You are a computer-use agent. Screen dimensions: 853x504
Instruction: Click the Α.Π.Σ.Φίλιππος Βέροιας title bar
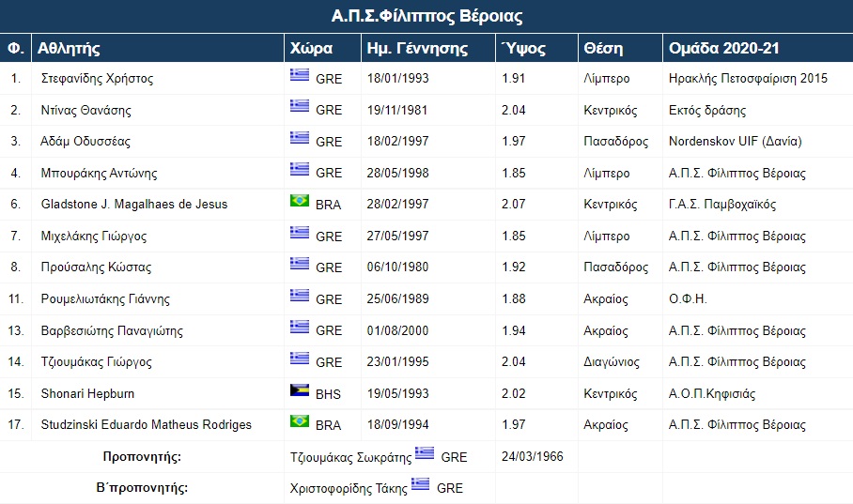pyautogui.click(x=426, y=16)
